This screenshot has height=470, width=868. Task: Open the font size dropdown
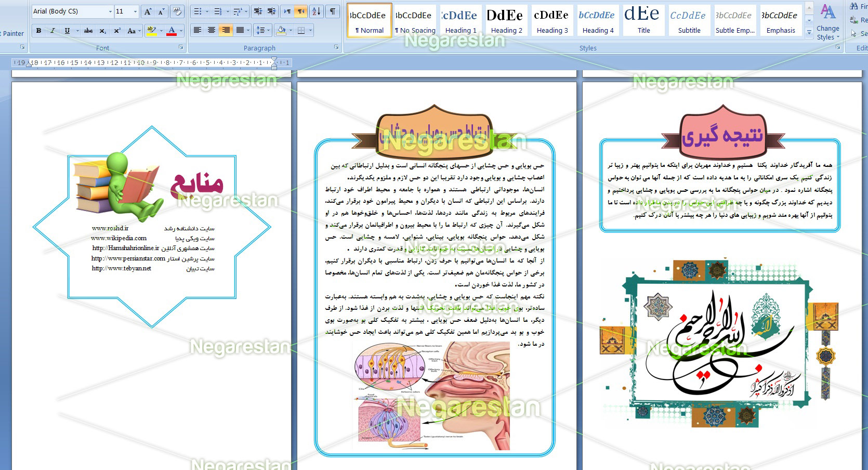(136, 11)
